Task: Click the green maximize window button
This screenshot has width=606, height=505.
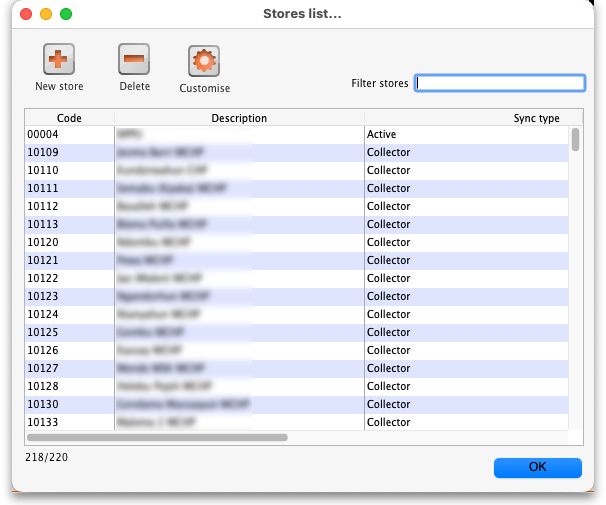Action: point(66,14)
